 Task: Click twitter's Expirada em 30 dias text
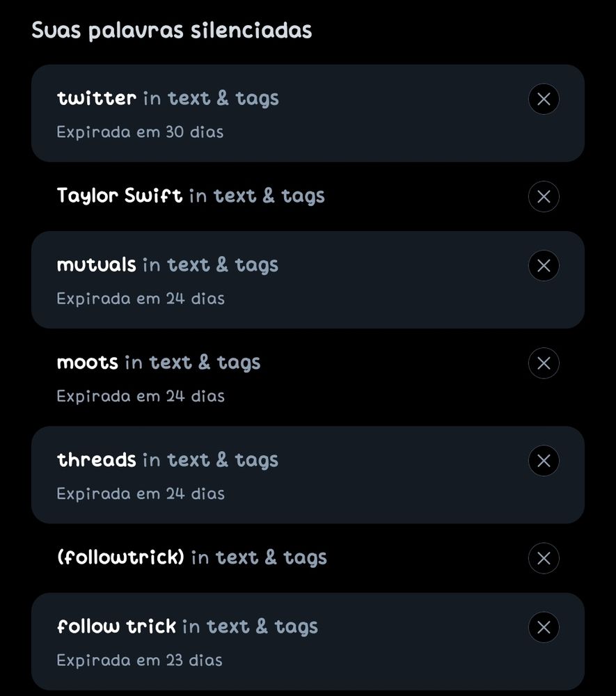(140, 132)
